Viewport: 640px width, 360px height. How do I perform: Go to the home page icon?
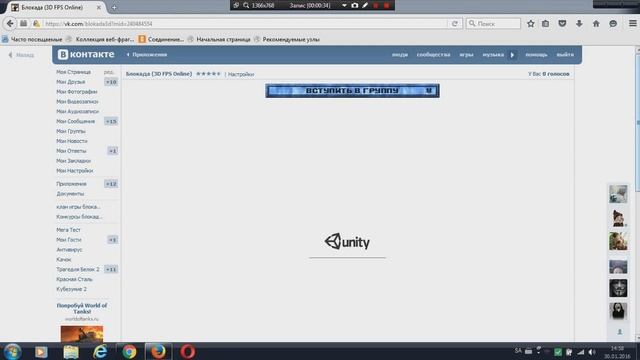(x=596, y=24)
